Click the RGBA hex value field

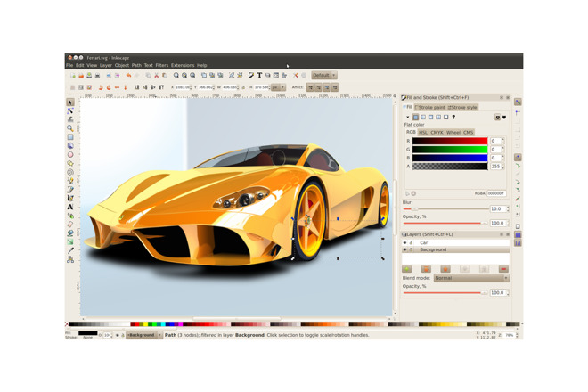pyautogui.click(x=496, y=193)
